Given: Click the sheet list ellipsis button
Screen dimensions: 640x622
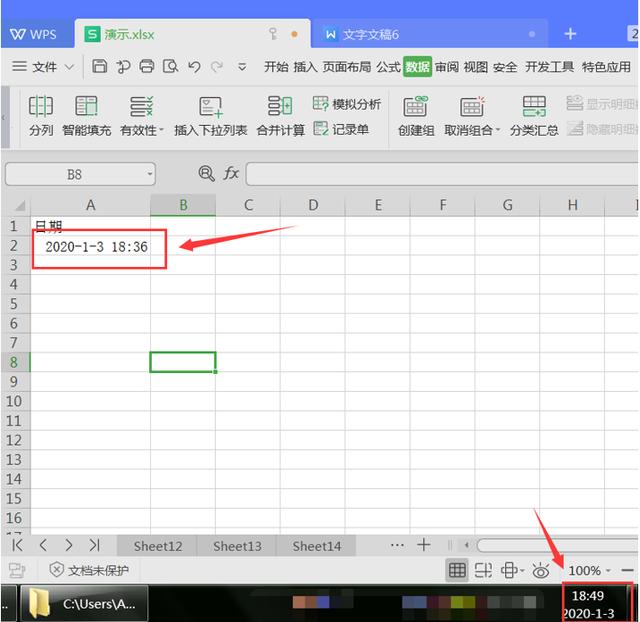Looking at the screenshot, I should 397,545.
